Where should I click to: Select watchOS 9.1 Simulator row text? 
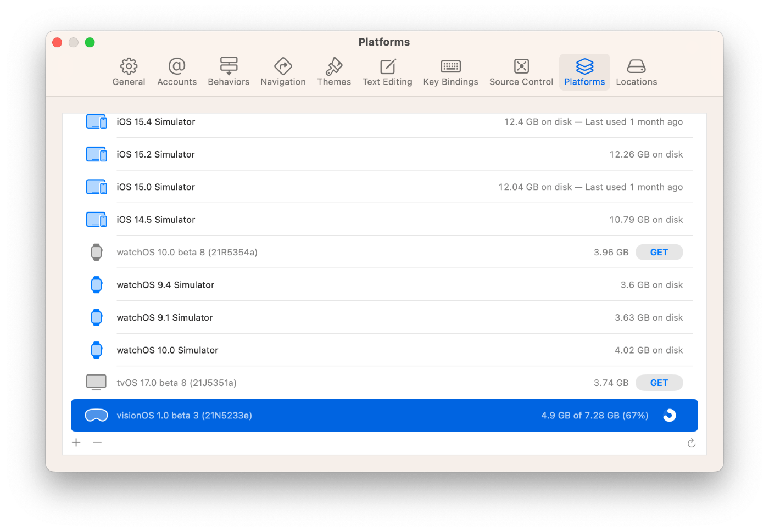pyautogui.click(x=165, y=317)
